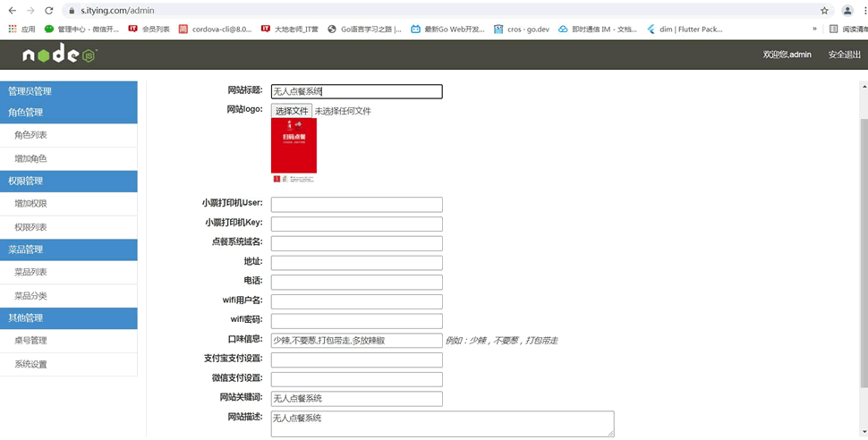Open 角色列表 in the sidebar

click(x=69, y=135)
